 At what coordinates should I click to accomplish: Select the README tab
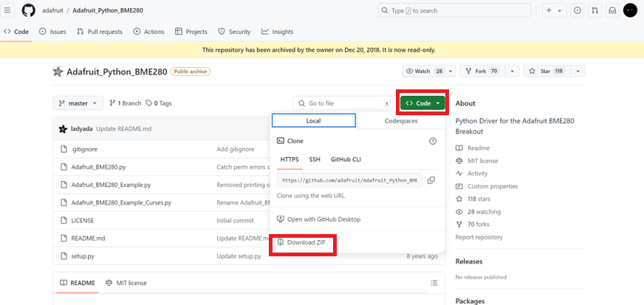pyautogui.click(x=78, y=283)
